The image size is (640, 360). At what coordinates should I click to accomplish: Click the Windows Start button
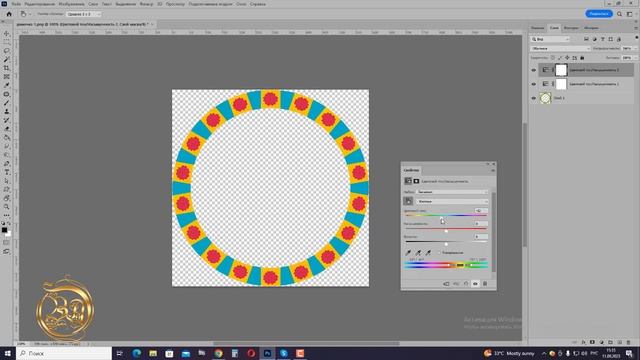click(8, 353)
